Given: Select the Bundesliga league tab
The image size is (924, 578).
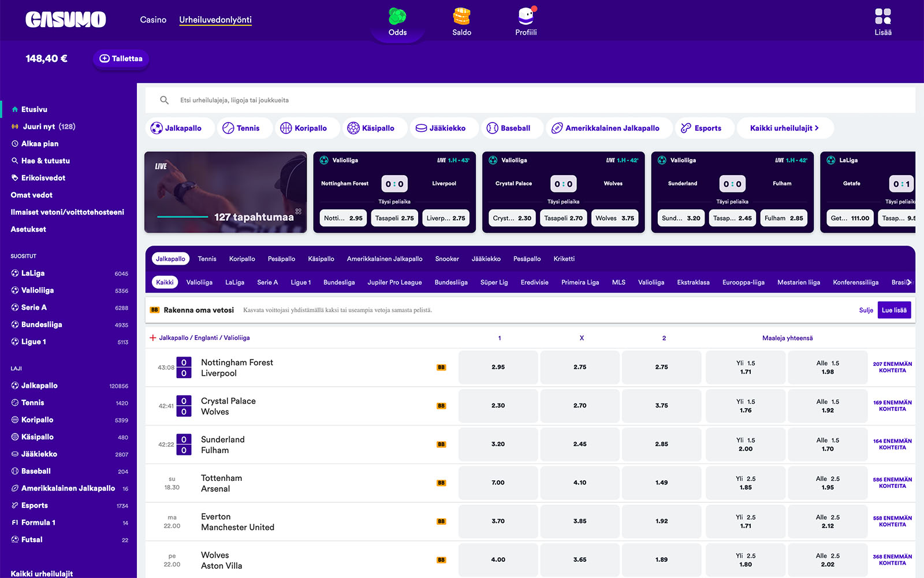Looking at the screenshot, I should [x=339, y=283].
